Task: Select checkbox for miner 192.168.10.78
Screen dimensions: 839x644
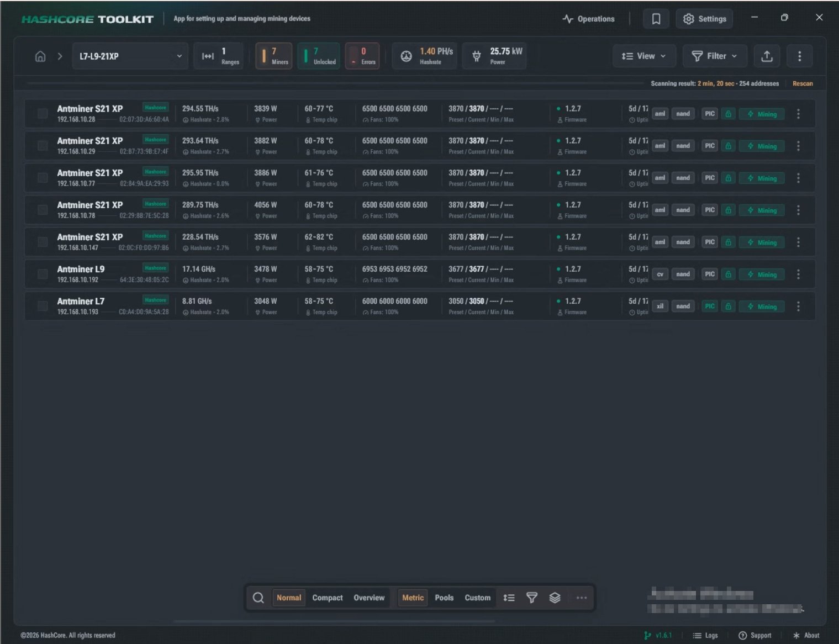Action: pos(42,210)
